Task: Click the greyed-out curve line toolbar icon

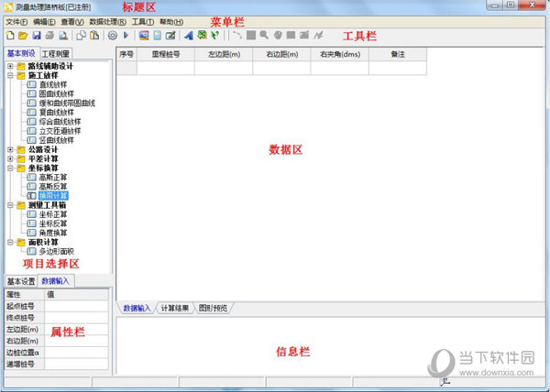Action: [x=237, y=35]
